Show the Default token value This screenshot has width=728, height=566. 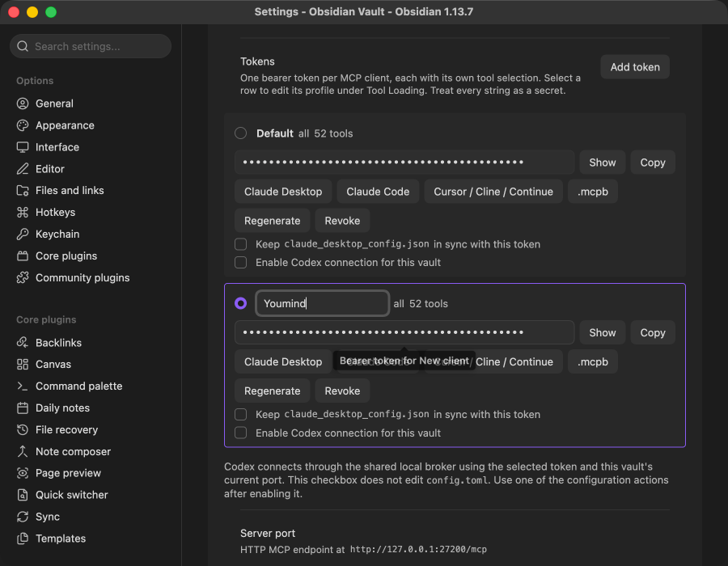[x=602, y=163]
